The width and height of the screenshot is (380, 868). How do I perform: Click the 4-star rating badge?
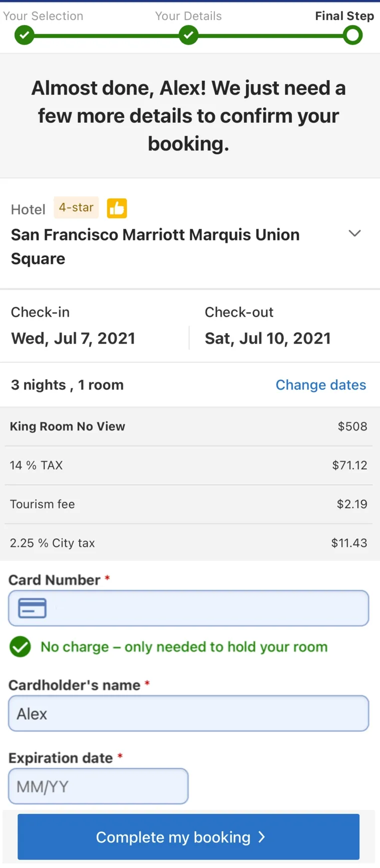pyautogui.click(x=76, y=207)
